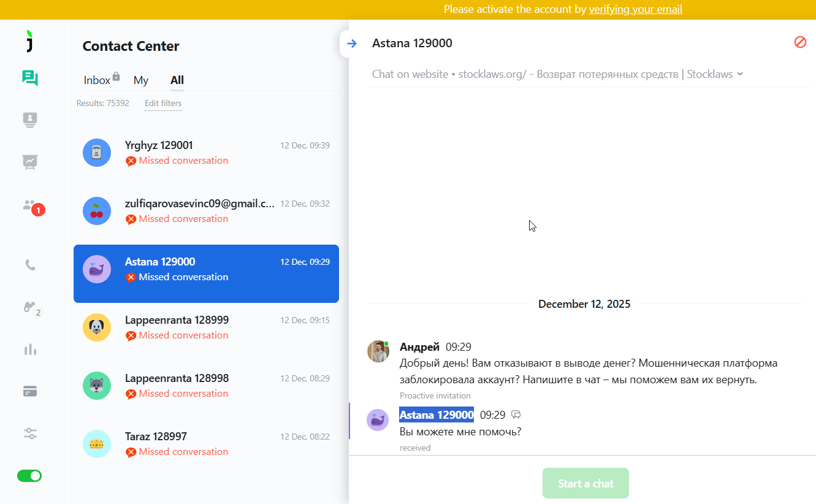Click the chat bubble icon after 09:29
The width and height of the screenshot is (816, 504).
[x=516, y=415]
